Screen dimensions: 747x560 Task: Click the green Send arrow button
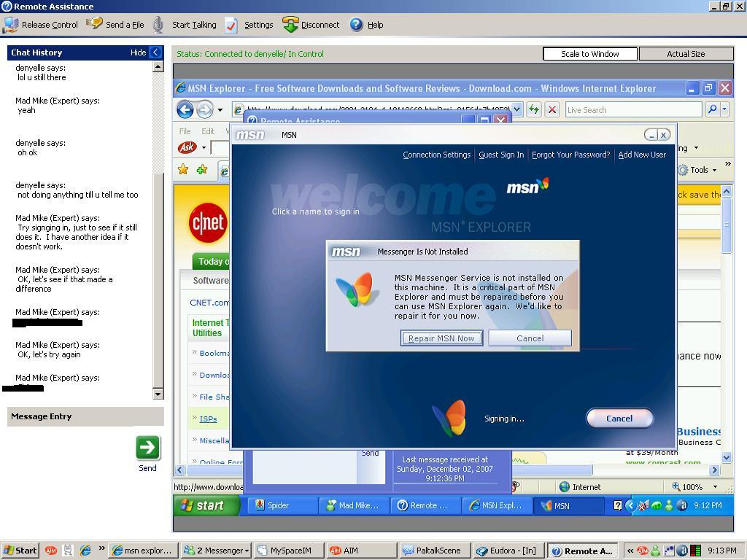coord(147,447)
